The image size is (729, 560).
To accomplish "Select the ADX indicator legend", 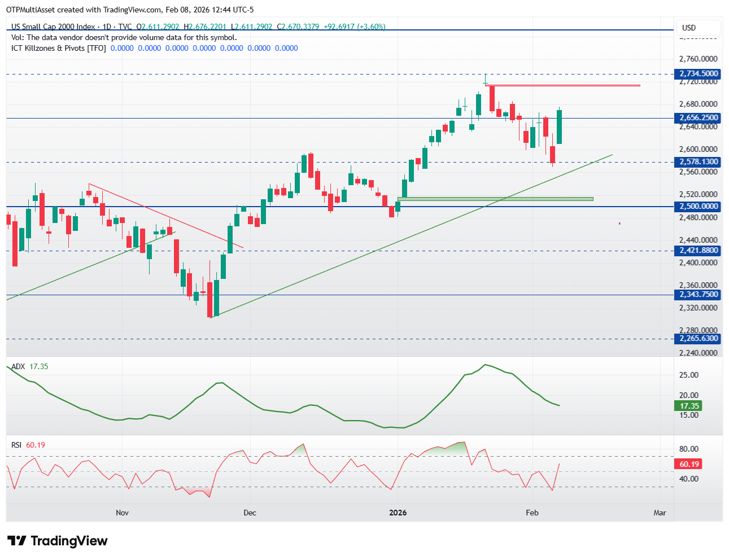I will pos(30,366).
